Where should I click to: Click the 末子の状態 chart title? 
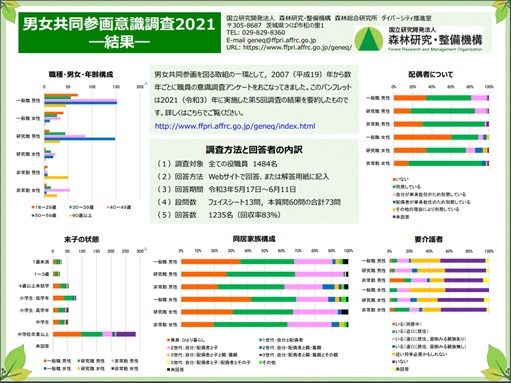tap(81, 239)
